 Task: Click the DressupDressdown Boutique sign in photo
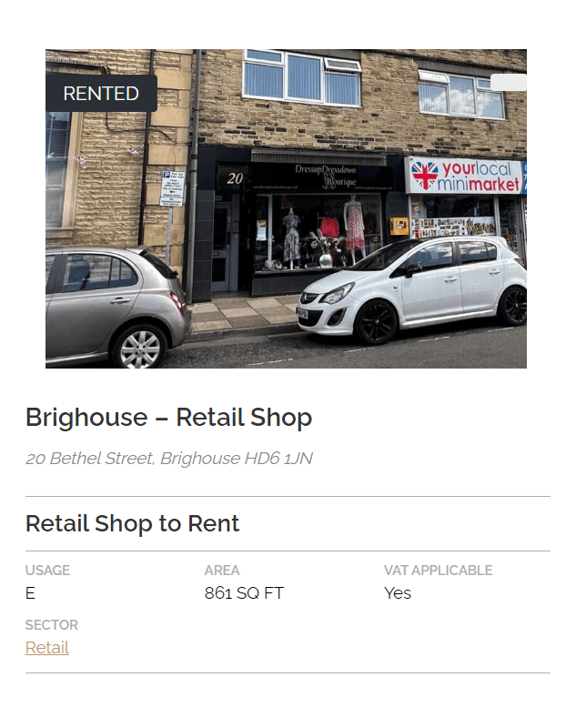point(325,177)
